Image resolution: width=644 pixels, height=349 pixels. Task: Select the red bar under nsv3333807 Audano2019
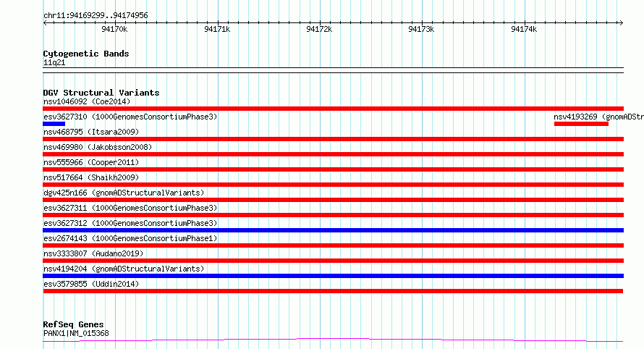click(333, 261)
